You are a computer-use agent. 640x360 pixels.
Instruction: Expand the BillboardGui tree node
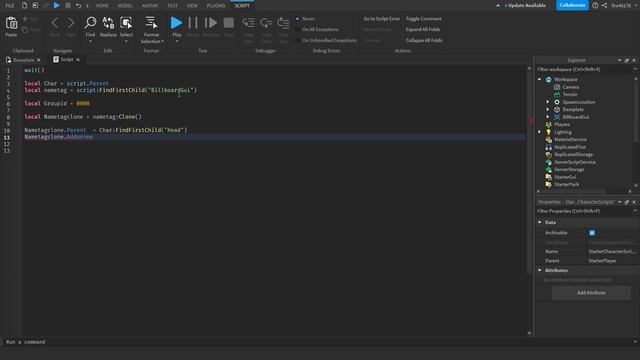click(548, 117)
